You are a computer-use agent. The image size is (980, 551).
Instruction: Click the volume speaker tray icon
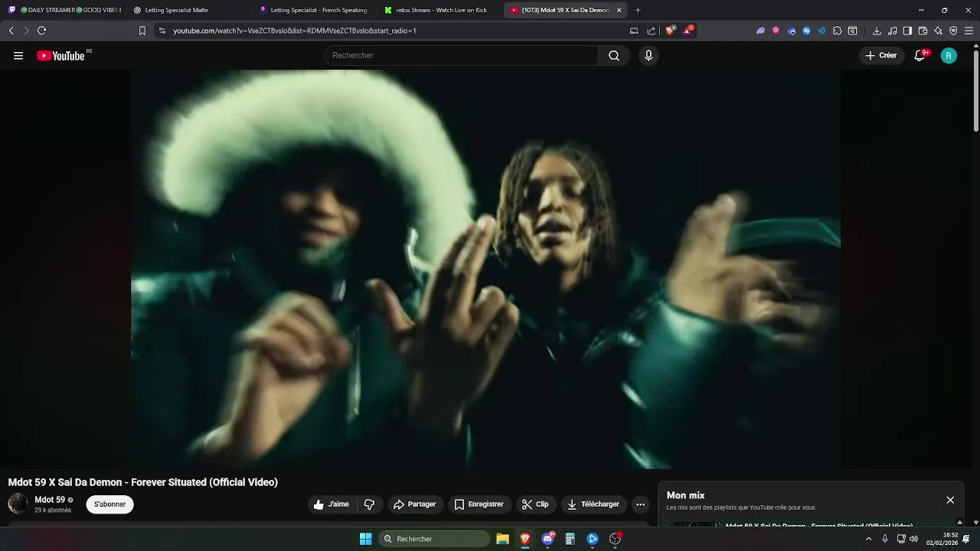pos(913,539)
